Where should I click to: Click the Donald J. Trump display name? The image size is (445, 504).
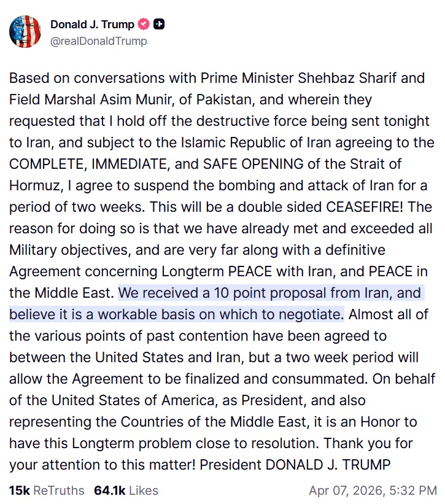pos(93,25)
